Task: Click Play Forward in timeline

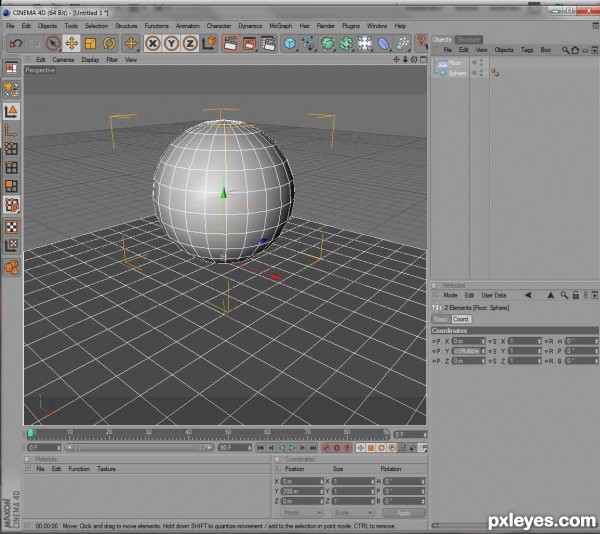Action: pos(292,448)
